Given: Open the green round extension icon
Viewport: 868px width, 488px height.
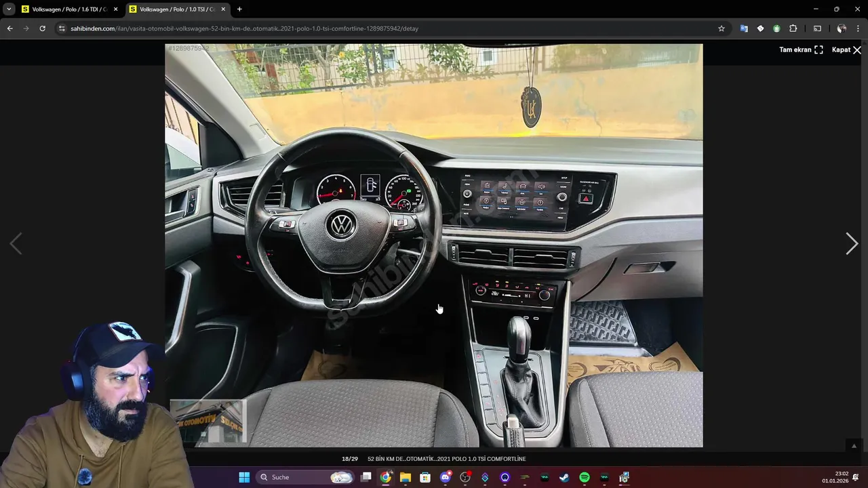Looking at the screenshot, I should 776,28.
